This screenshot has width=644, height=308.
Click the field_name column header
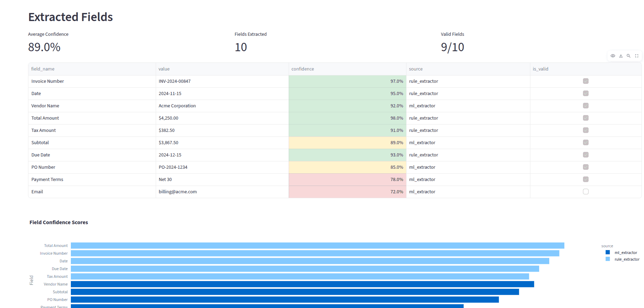(x=92, y=69)
